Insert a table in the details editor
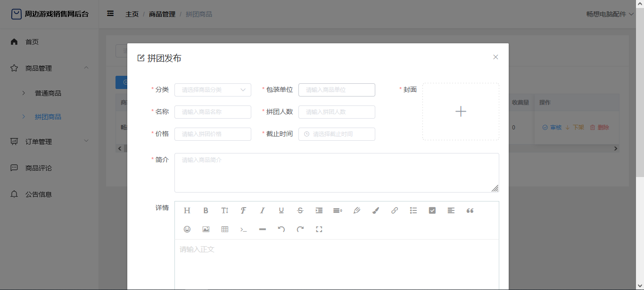This screenshot has width=644, height=290. coord(225,229)
